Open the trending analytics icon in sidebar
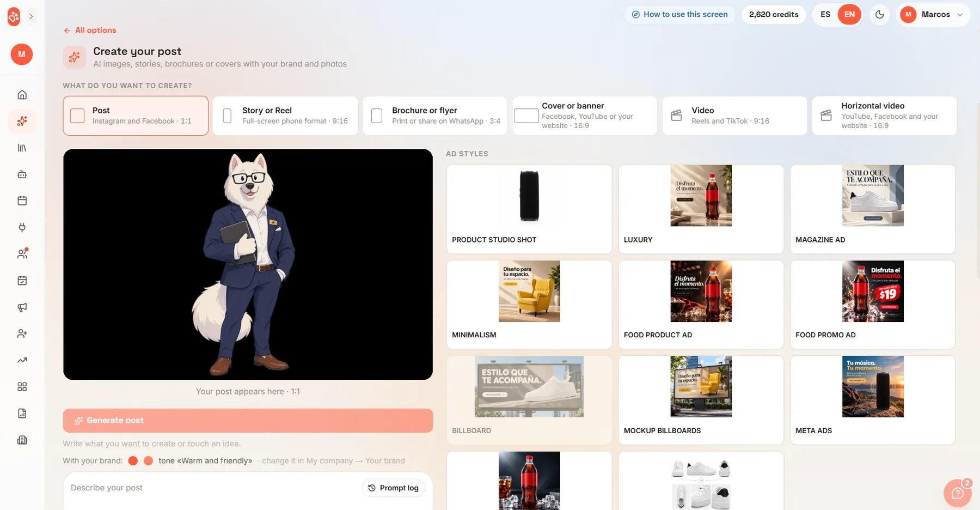 pos(22,360)
